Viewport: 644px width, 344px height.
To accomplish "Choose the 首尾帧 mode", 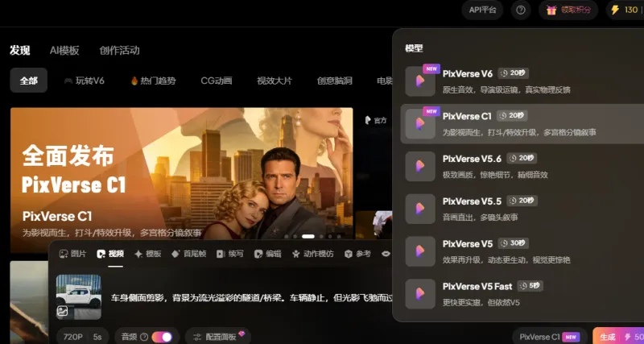I will [188, 254].
